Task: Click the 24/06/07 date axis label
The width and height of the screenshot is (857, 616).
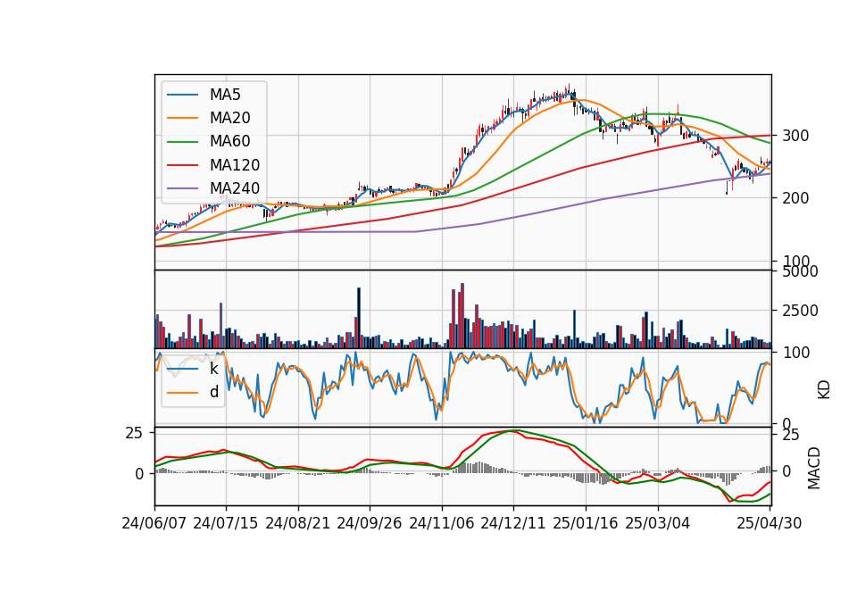Action: point(154,523)
